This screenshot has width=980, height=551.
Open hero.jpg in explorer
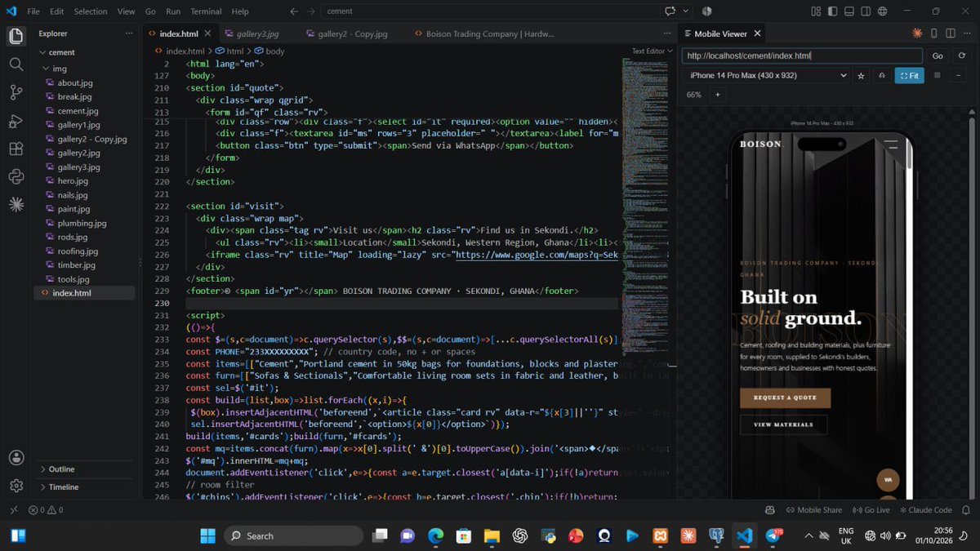73,180
